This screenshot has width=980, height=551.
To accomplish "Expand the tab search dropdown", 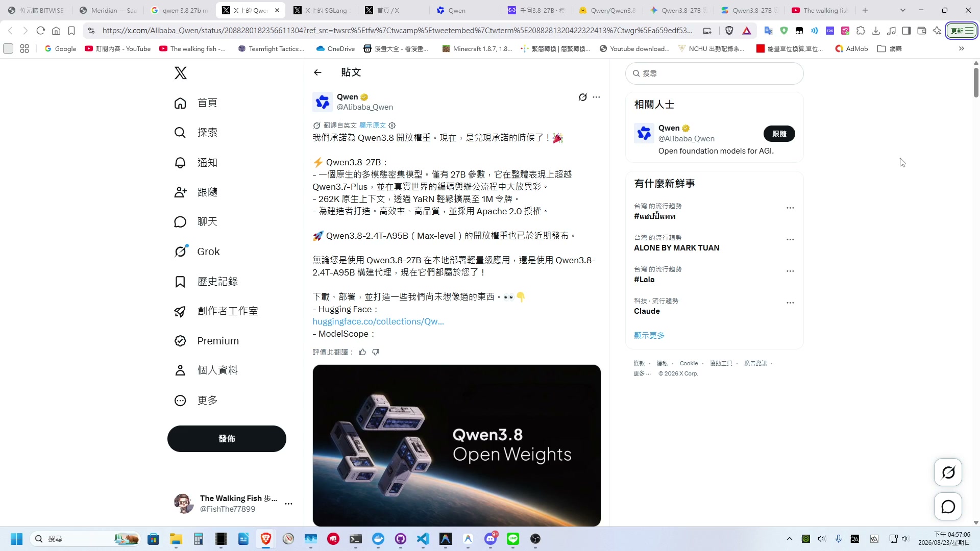I will (902, 10).
